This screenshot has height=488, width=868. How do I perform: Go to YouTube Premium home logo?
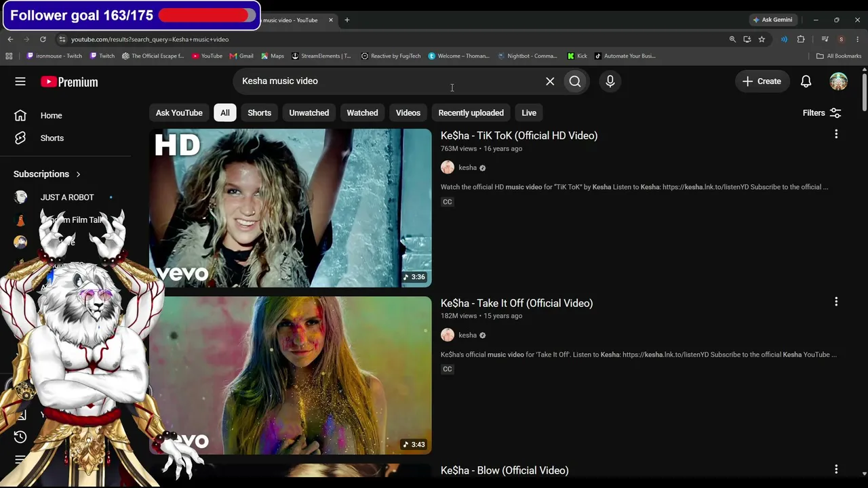(x=69, y=82)
